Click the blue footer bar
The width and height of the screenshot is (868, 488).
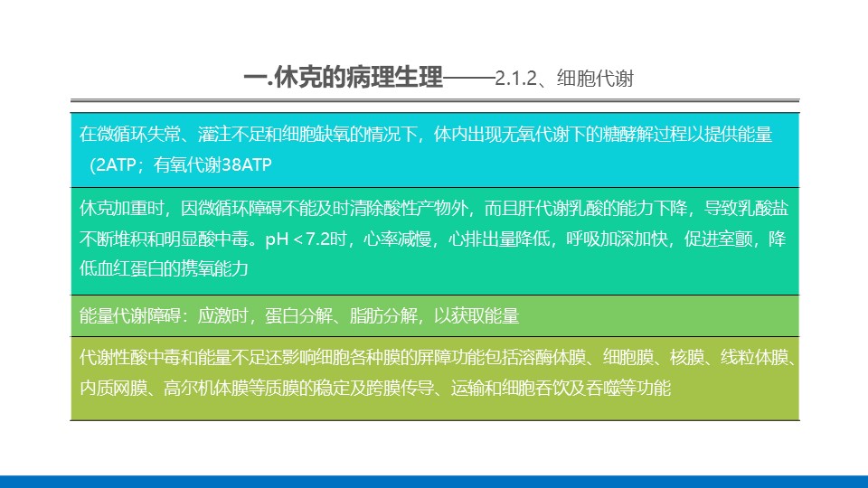(x=434, y=482)
